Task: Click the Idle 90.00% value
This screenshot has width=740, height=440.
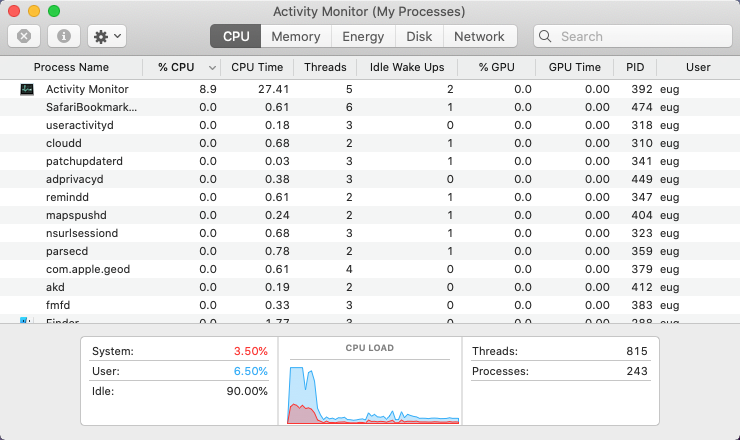Action: [247, 391]
